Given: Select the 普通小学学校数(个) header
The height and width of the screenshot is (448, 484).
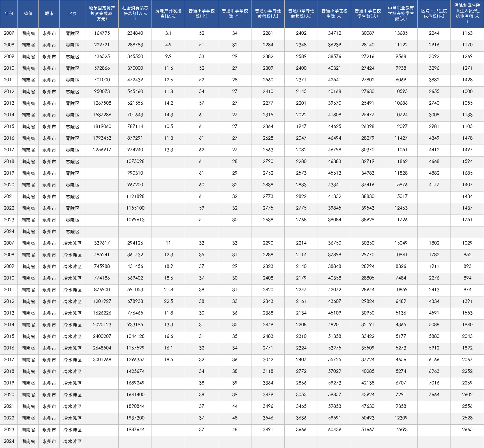Looking at the screenshot, I should pos(202,14).
